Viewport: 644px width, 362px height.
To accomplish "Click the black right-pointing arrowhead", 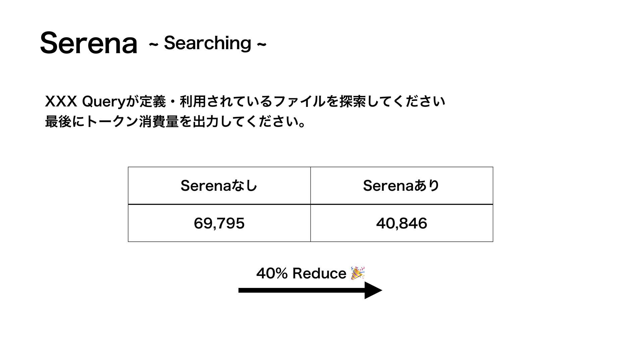I will pos(373,290).
